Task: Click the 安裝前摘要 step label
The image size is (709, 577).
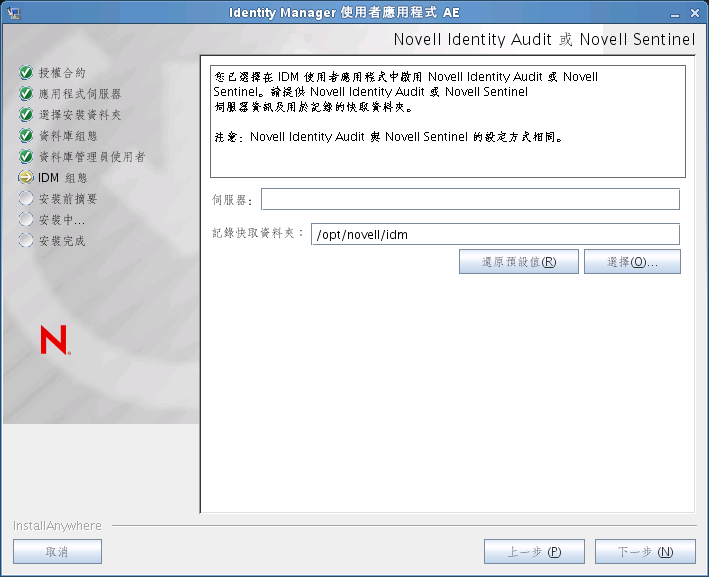Action: pyautogui.click(x=68, y=199)
